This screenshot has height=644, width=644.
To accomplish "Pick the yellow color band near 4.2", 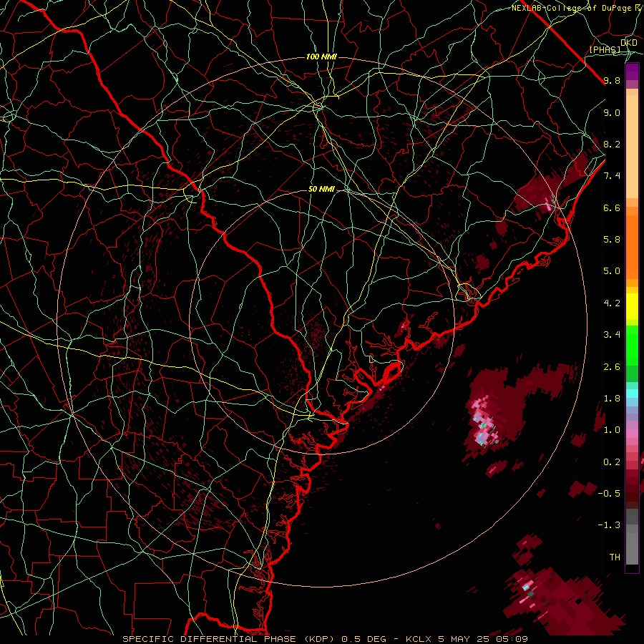I will click(632, 306).
